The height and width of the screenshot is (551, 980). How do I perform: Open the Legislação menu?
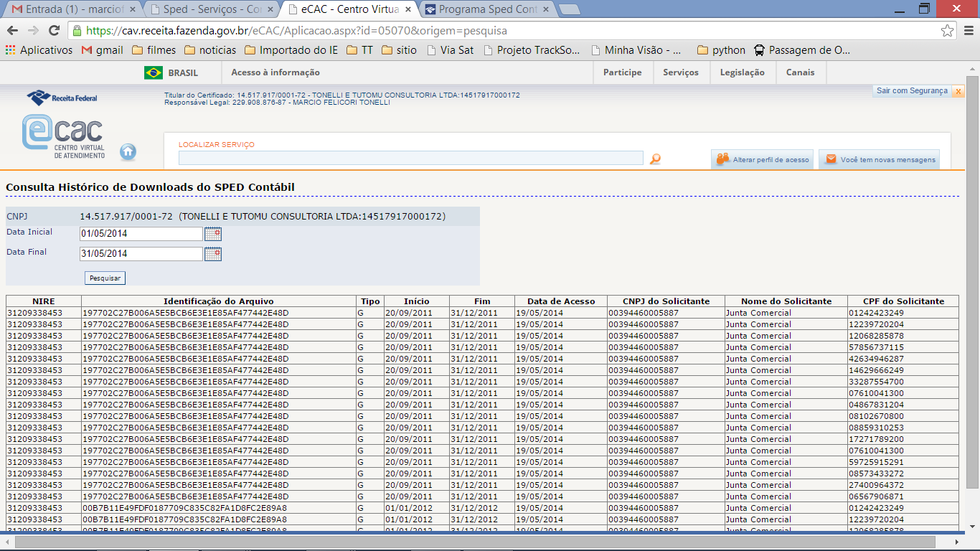pyautogui.click(x=743, y=72)
